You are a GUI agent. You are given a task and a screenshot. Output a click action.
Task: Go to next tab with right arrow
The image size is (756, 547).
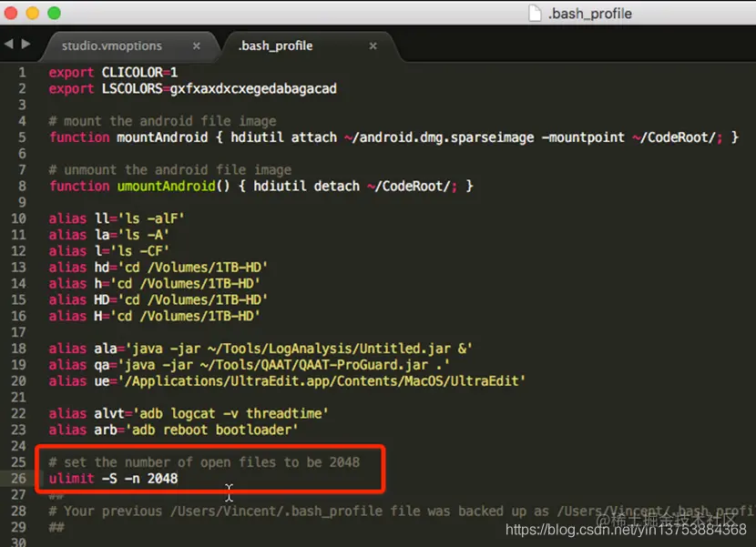click(26, 44)
